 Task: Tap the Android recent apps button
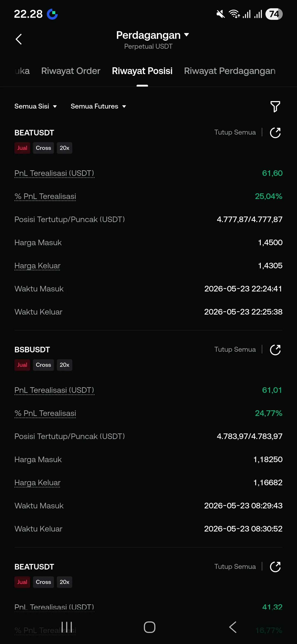pyautogui.click(x=67, y=627)
